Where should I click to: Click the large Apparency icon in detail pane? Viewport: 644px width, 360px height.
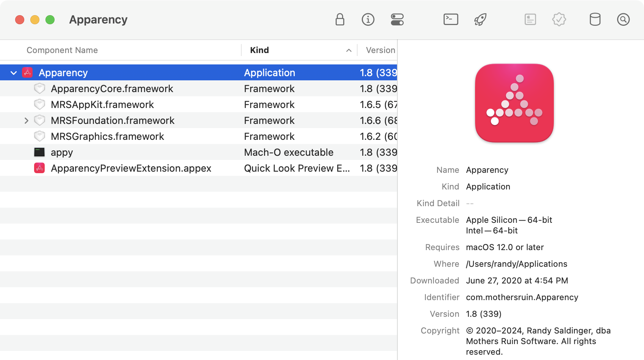pyautogui.click(x=514, y=103)
